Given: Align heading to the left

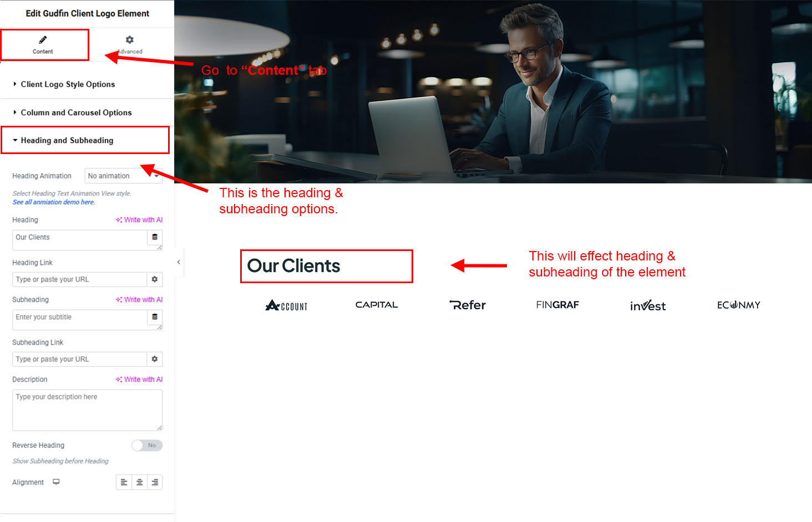Looking at the screenshot, I should (x=124, y=482).
